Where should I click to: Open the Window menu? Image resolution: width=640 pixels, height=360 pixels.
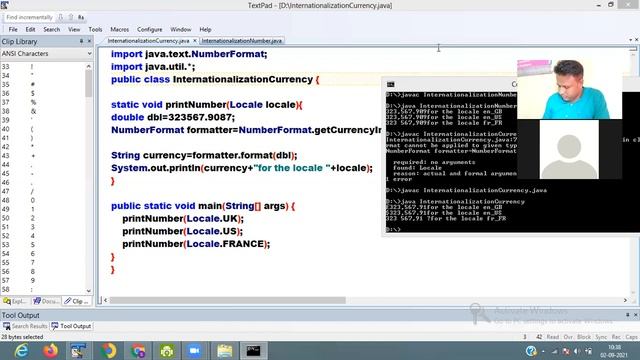tap(180, 29)
